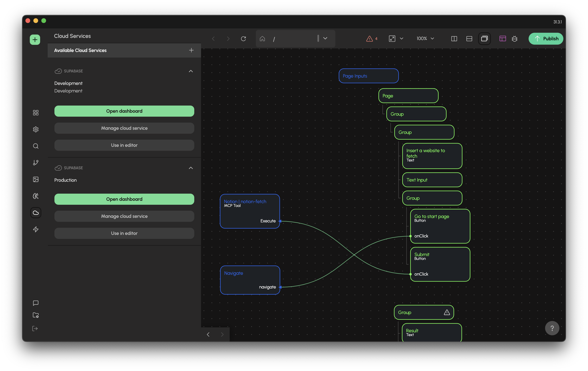Open the zoom level 100% dropdown
Image resolution: width=588 pixels, height=371 pixels.
(425, 38)
